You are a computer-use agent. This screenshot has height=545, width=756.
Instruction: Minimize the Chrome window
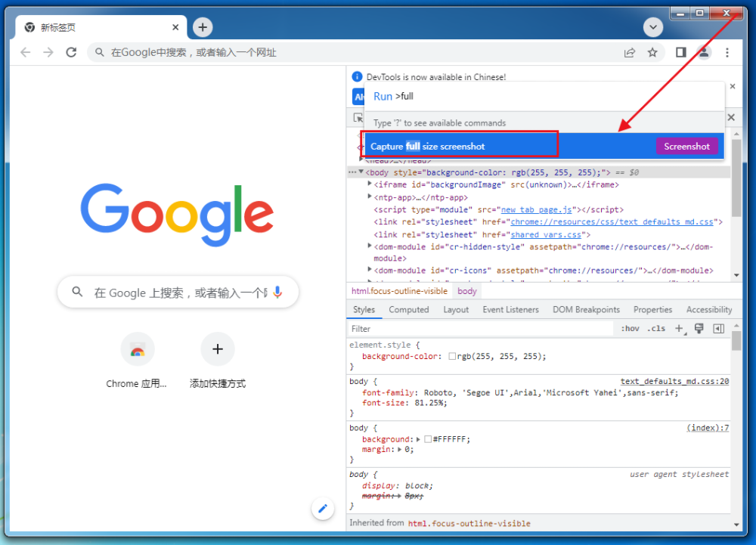680,13
